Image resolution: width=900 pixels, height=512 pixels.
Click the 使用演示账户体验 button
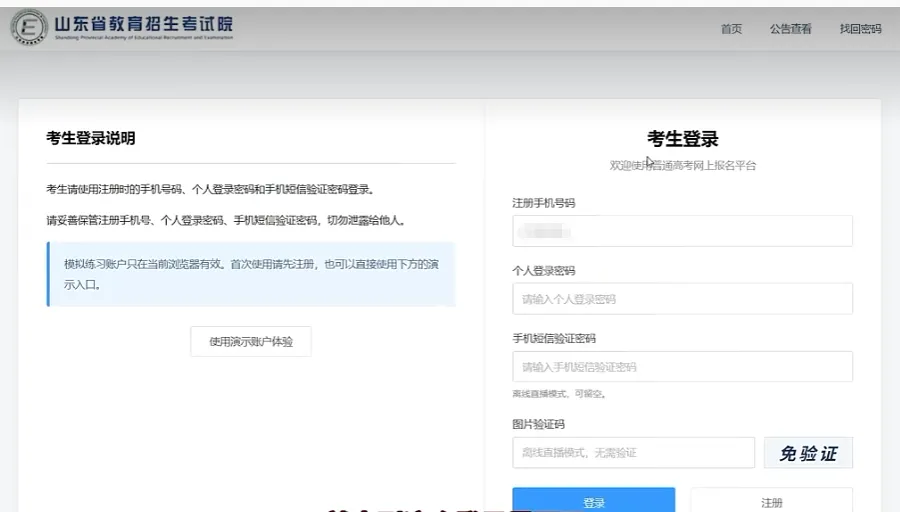(x=251, y=342)
